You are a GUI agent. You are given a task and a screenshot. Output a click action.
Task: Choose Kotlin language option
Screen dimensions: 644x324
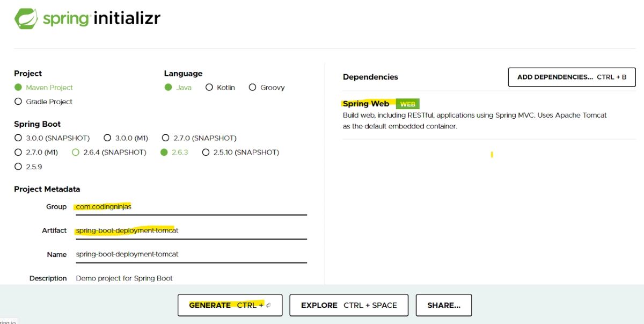click(209, 88)
